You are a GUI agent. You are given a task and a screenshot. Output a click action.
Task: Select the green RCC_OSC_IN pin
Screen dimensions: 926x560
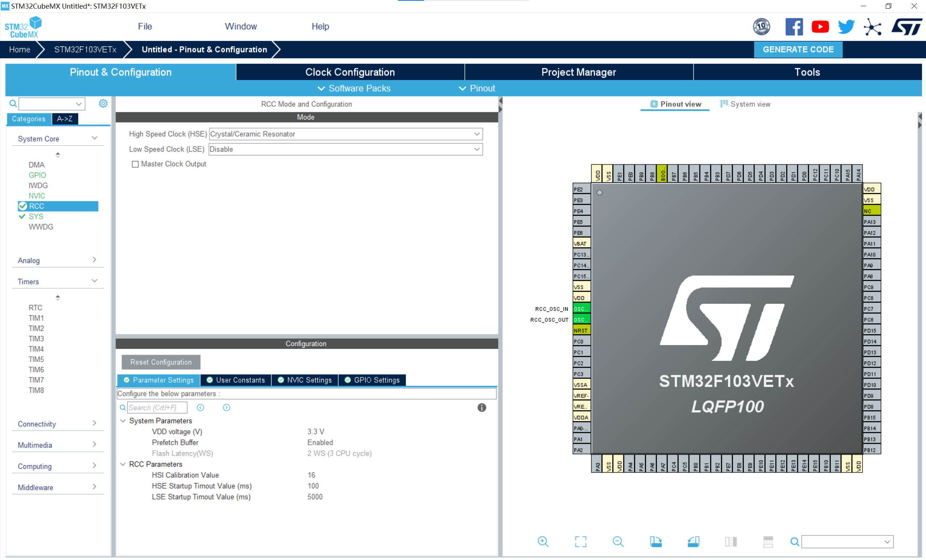tap(581, 309)
